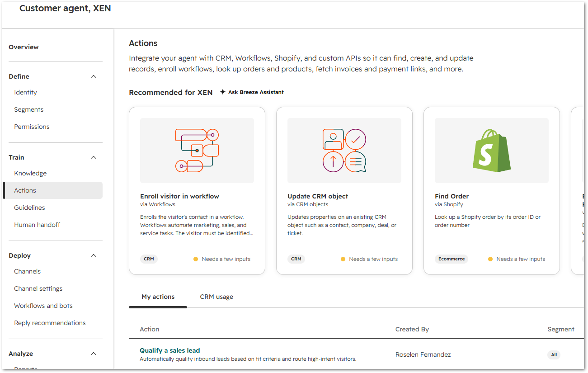
Task: Click the All segment badge
Action: pyautogui.click(x=554, y=355)
